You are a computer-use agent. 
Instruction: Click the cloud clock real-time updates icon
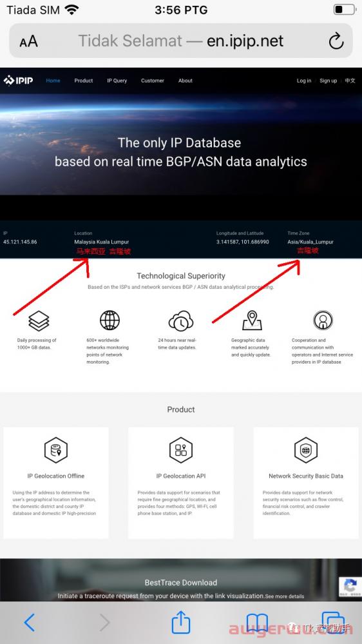pyautogui.click(x=181, y=321)
